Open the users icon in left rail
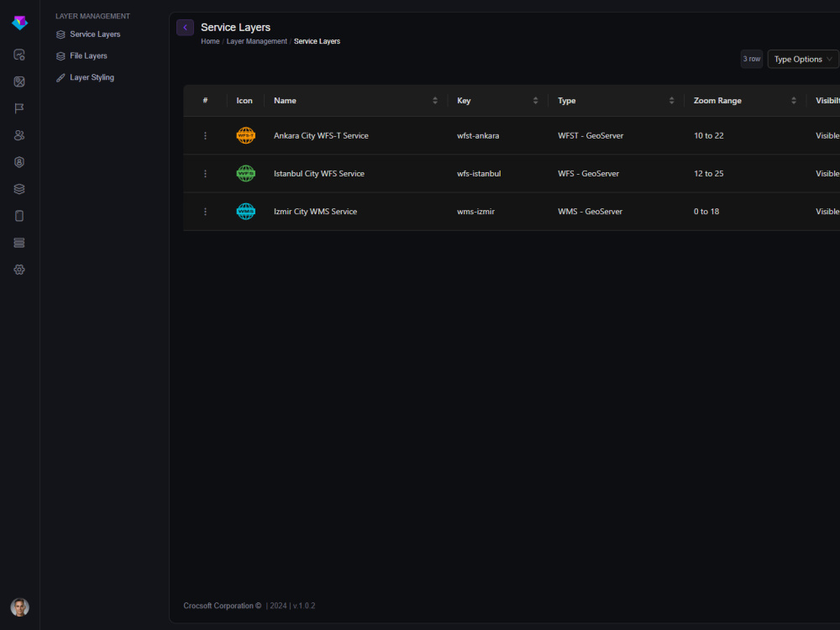This screenshot has width=840, height=630. (x=19, y=135)
